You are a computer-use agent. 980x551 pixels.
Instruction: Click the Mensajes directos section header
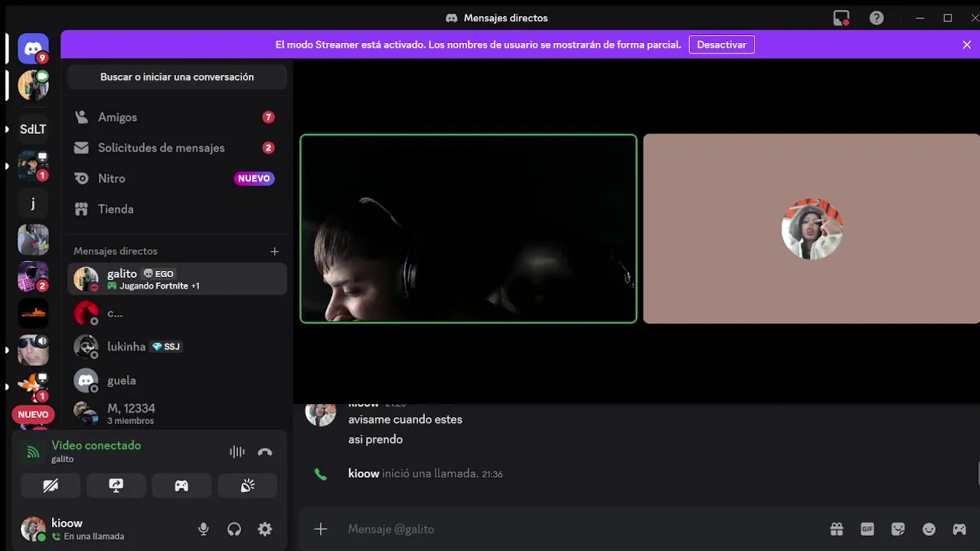pyautogui.click(x=116, y=251)
